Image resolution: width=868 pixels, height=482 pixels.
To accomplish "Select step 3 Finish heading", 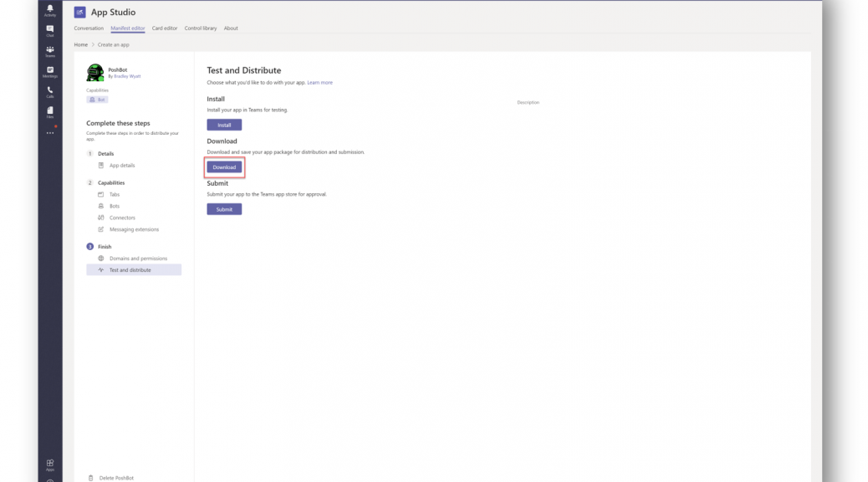I will click(x=105, y=247).
